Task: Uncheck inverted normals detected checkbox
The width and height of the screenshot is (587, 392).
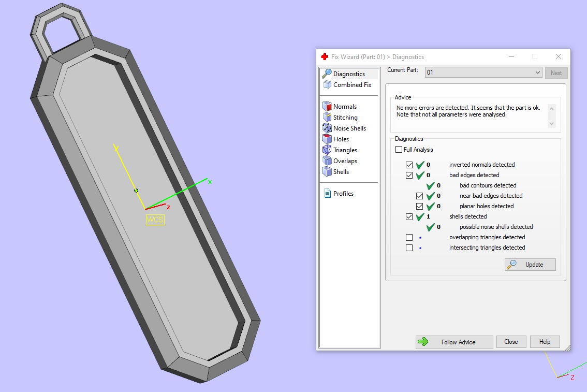Action: [x=409, y=165]
